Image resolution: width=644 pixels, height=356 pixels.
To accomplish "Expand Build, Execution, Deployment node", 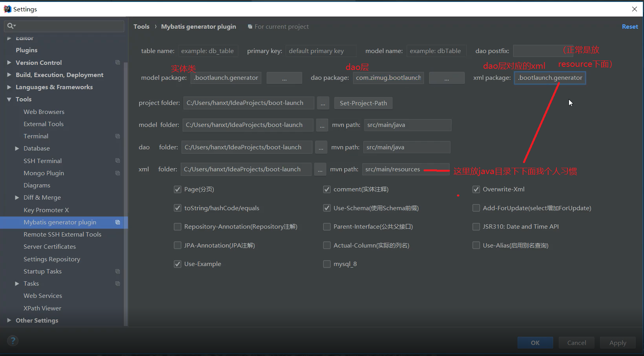I will pyautogui.click(x=9, y=75).
